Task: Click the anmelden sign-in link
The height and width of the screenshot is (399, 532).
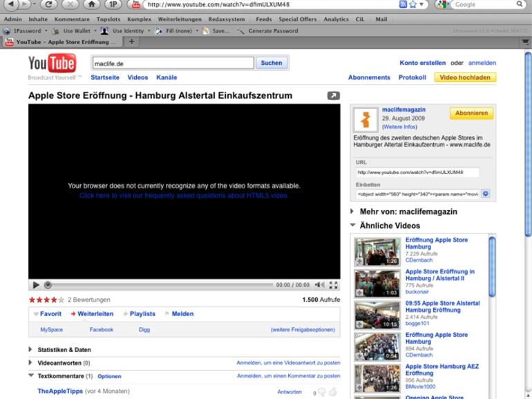Action: [482, 63]
